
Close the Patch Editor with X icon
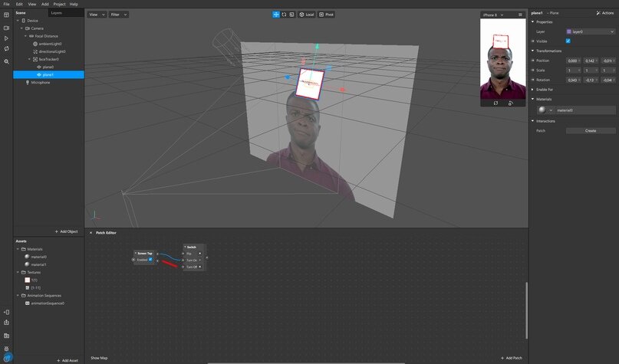[91, 232]
